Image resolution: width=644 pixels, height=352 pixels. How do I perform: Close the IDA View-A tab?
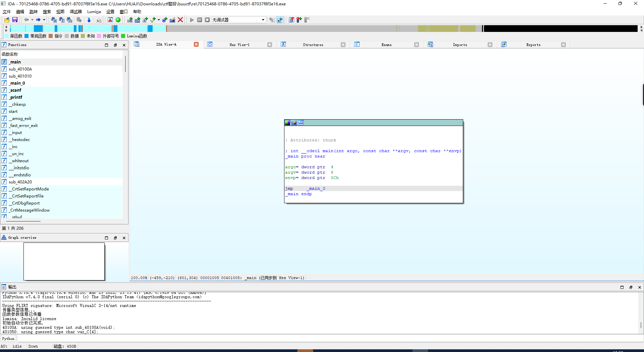pos(196,44)
